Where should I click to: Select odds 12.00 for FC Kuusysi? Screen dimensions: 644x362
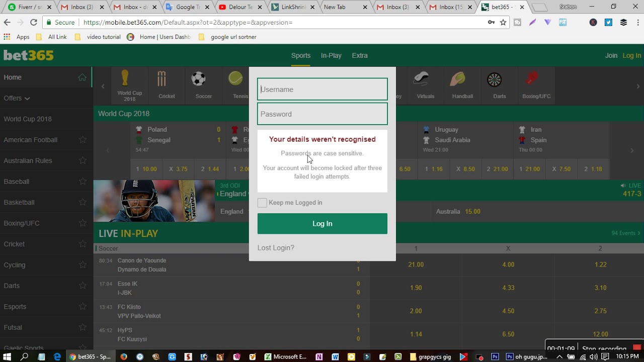point(600,334)
